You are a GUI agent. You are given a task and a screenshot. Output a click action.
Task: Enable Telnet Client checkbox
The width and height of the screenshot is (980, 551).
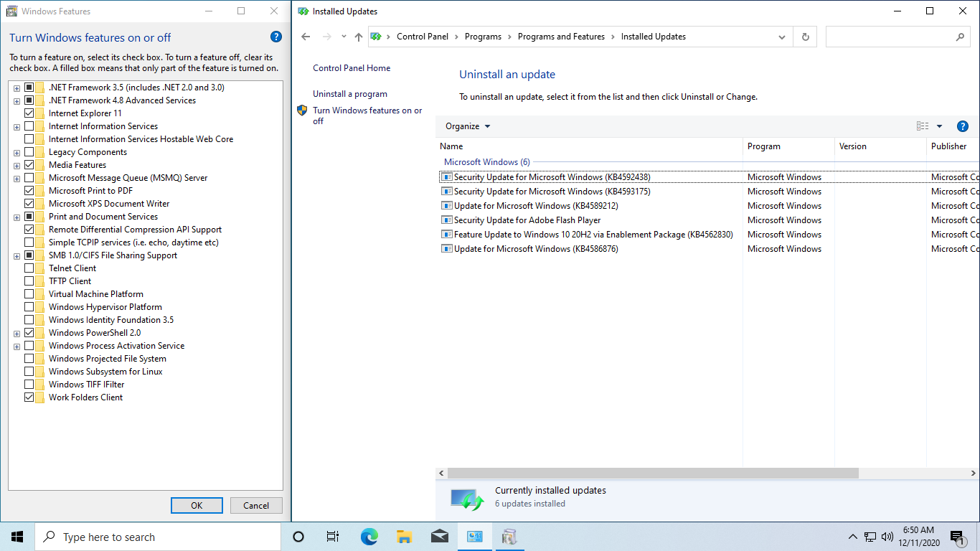[x=29, y=268]
